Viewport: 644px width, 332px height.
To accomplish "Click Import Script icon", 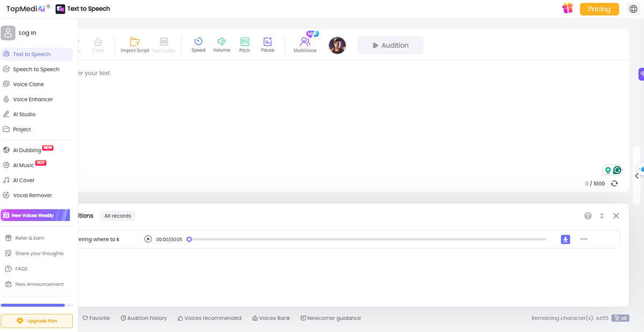I will [135, 42].
